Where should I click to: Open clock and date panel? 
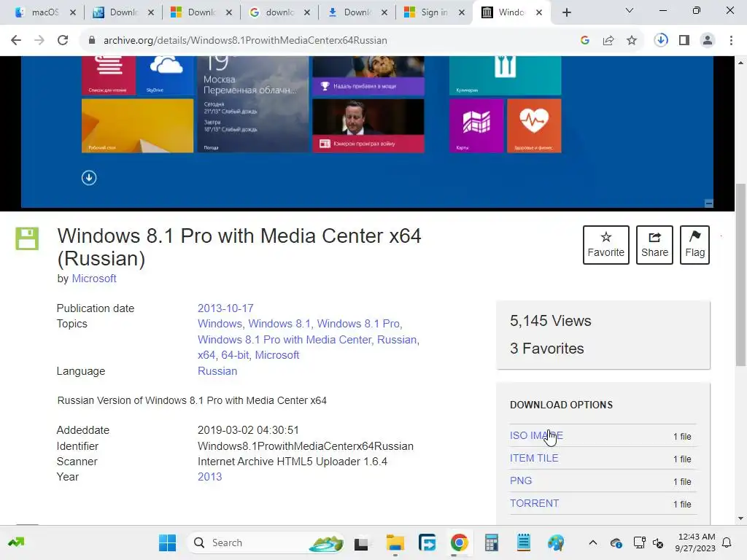(695, 542)
